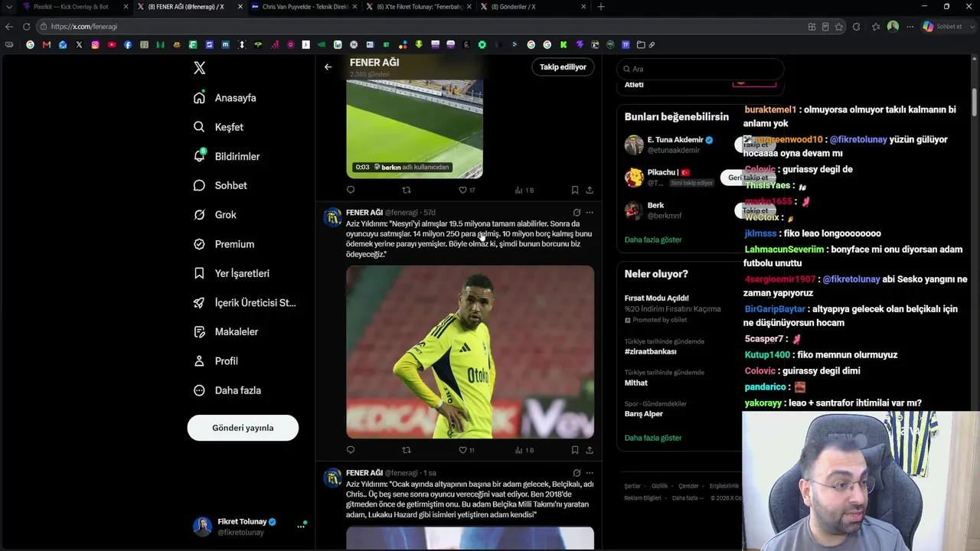Toggle the Takip ediliyor follow button
980x551 pixels.
coord(563,67)
